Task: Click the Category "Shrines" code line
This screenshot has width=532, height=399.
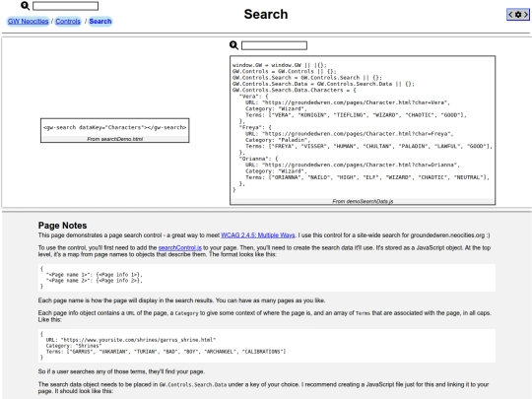Action: (x=74, y=346)
